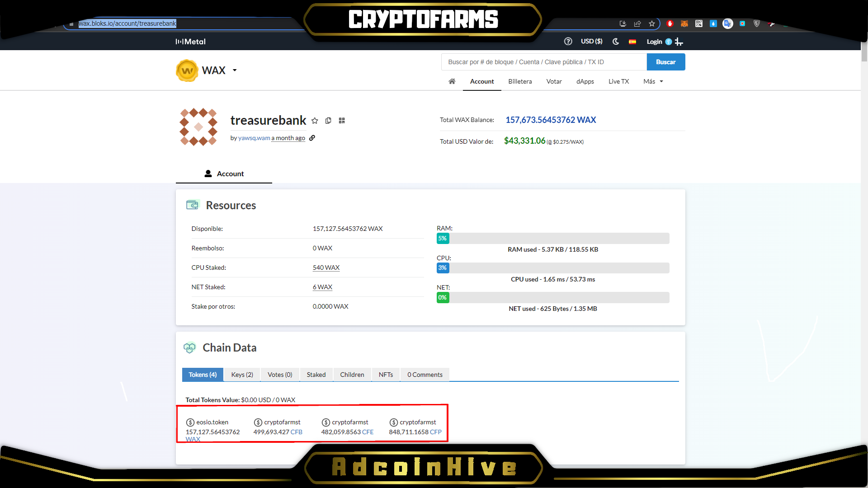
Task: Open the Google Translate extension icon
Action: click(728, 23)
